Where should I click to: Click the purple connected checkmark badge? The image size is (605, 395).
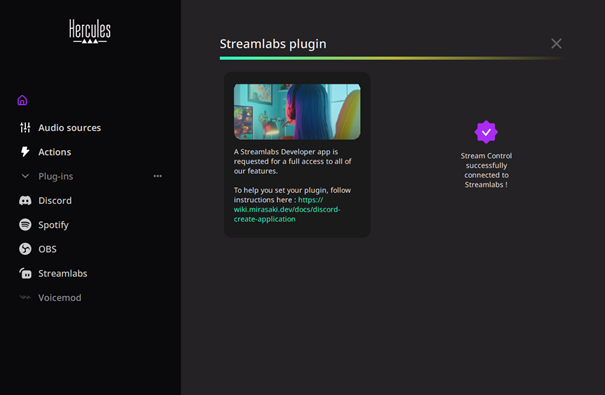point(486,132)
